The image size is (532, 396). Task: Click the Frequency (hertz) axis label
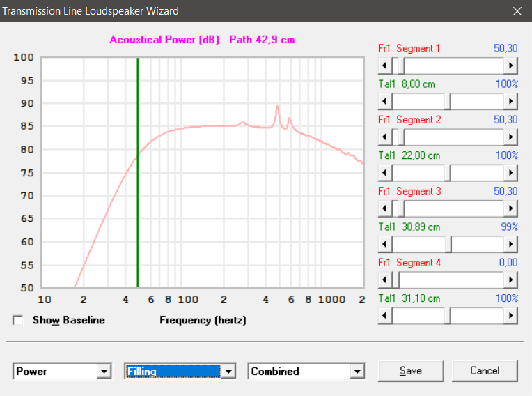[203, 320]
